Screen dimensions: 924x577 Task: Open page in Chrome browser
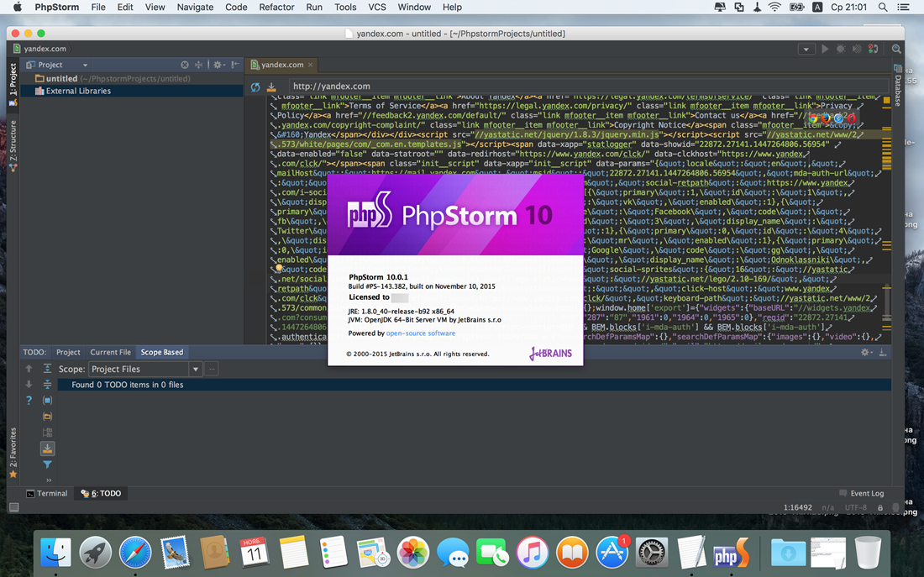point(814,118)
